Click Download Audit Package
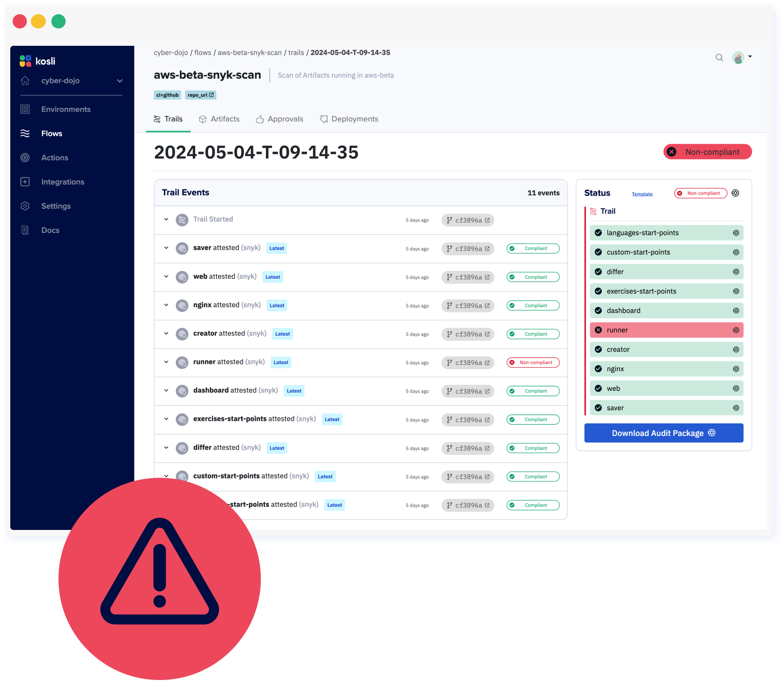 pos(663,433)
